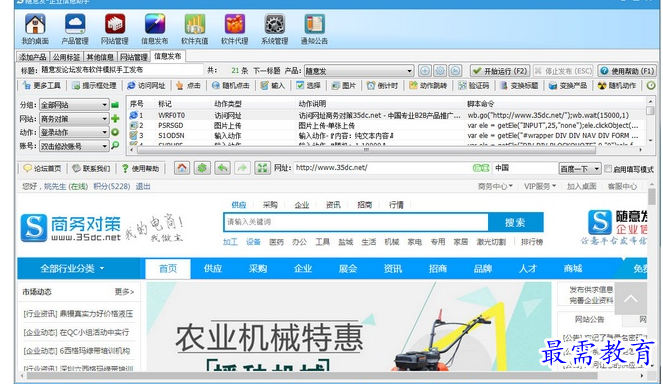Open 分组 dropdown showing 全部网站
The width and height of the screenshot is (663, 384).
[74, 104]
